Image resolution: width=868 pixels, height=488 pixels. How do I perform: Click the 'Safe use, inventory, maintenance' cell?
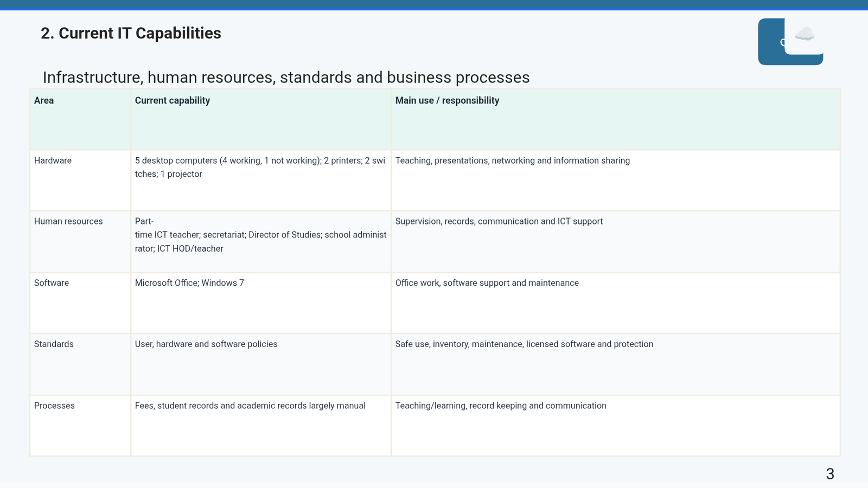point(616,364)
